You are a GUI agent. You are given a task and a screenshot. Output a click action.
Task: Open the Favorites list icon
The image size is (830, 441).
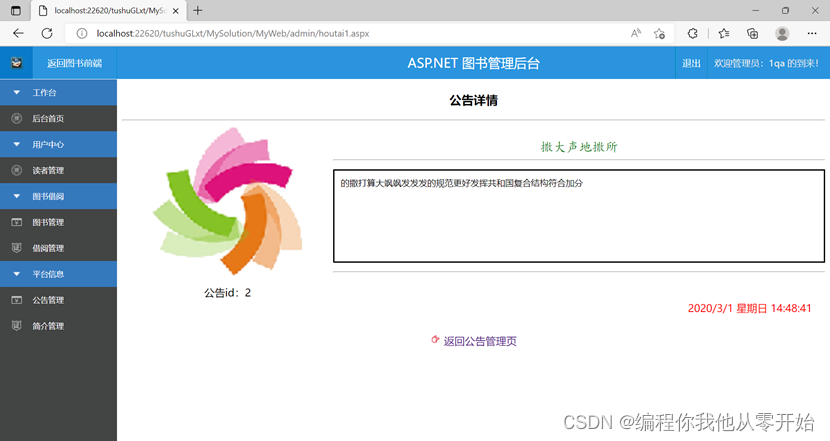coord(724,33)
